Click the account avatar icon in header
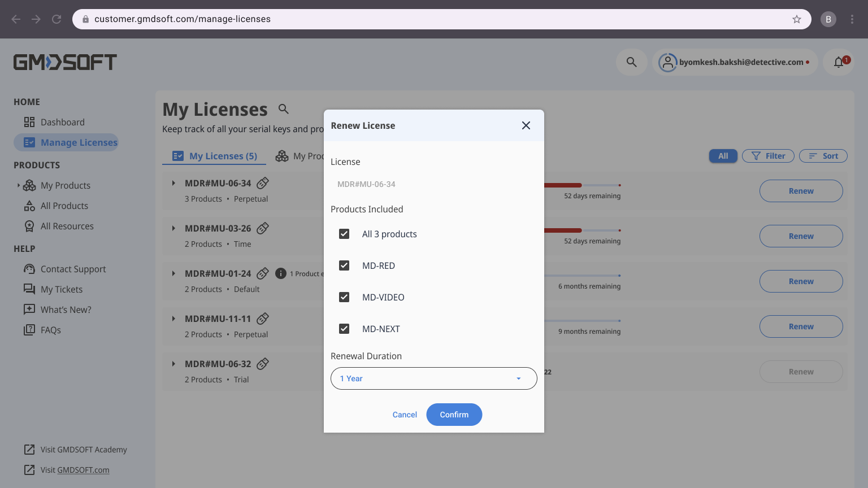 [x=667, y=62]
